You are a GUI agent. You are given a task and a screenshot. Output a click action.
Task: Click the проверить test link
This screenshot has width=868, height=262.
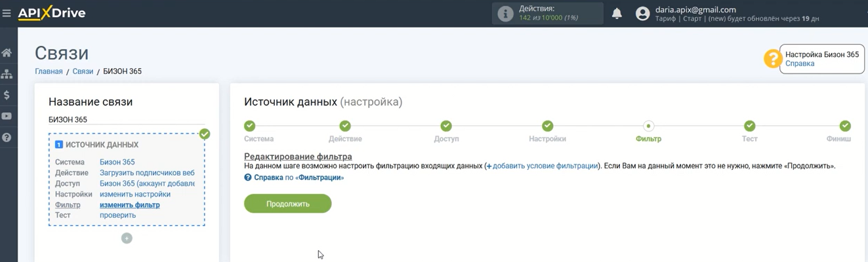118,215
